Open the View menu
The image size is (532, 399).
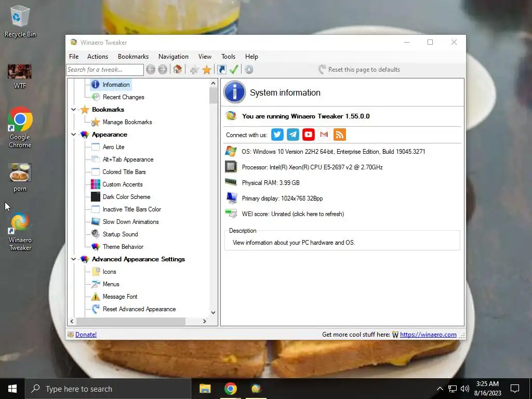(205, 57)
